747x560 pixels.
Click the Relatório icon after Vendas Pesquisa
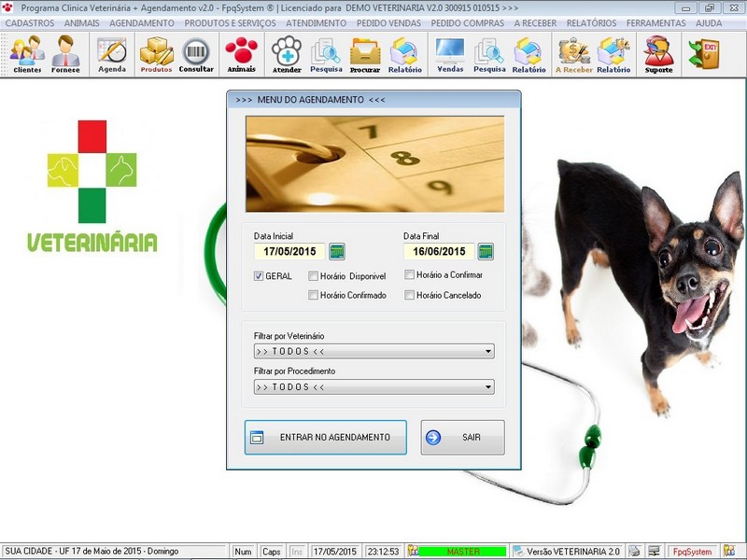click(529, 54)
